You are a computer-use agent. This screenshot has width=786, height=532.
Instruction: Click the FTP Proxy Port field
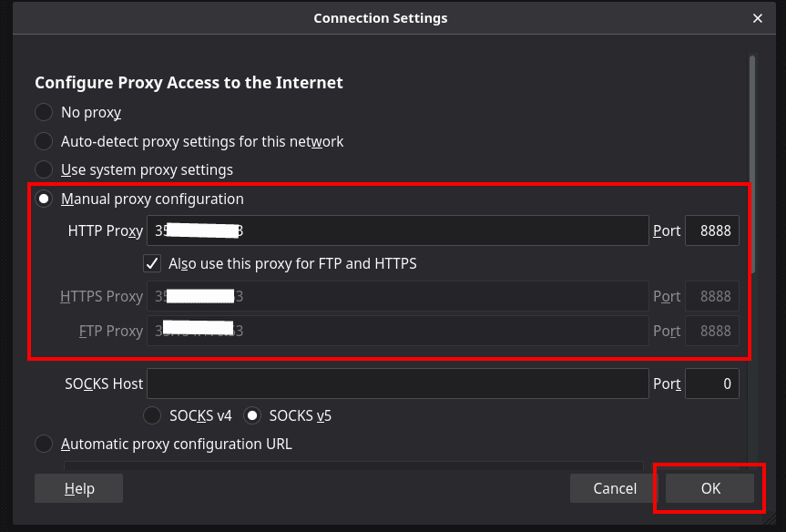[x=712, y=331]
